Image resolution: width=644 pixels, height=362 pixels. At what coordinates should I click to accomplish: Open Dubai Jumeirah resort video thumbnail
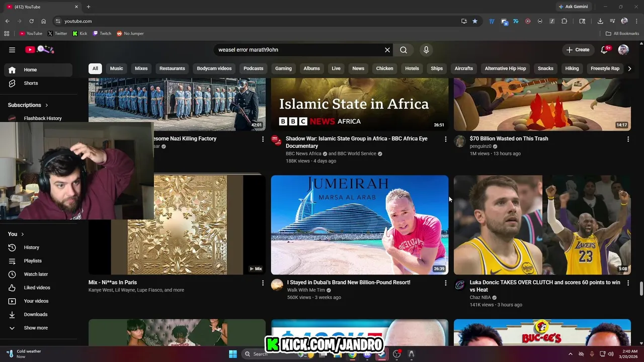[x=360, y=225]
